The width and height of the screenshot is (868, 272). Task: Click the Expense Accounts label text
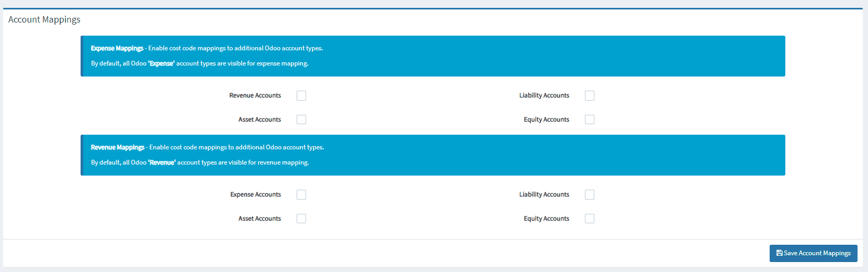pos(255,194)
